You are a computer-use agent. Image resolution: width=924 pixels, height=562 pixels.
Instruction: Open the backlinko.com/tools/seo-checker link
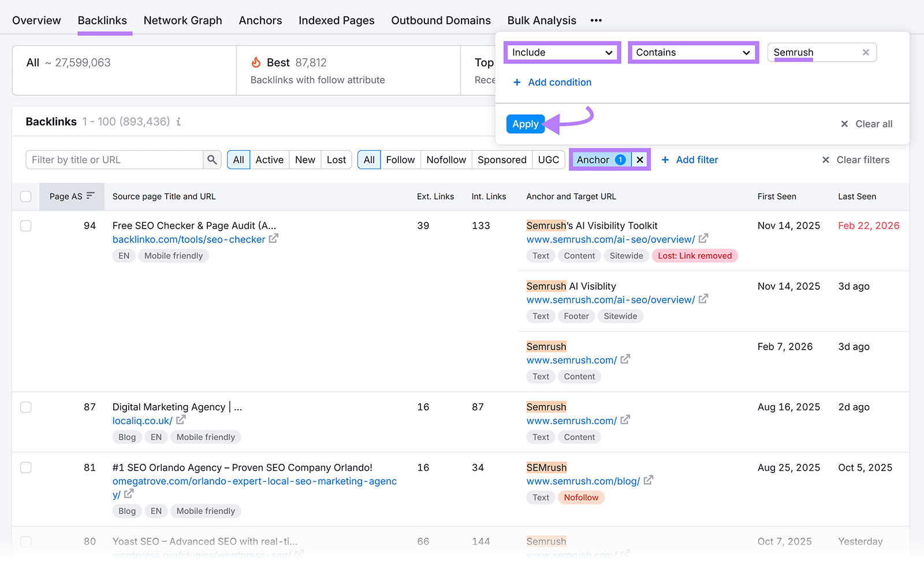click(189, 239)
